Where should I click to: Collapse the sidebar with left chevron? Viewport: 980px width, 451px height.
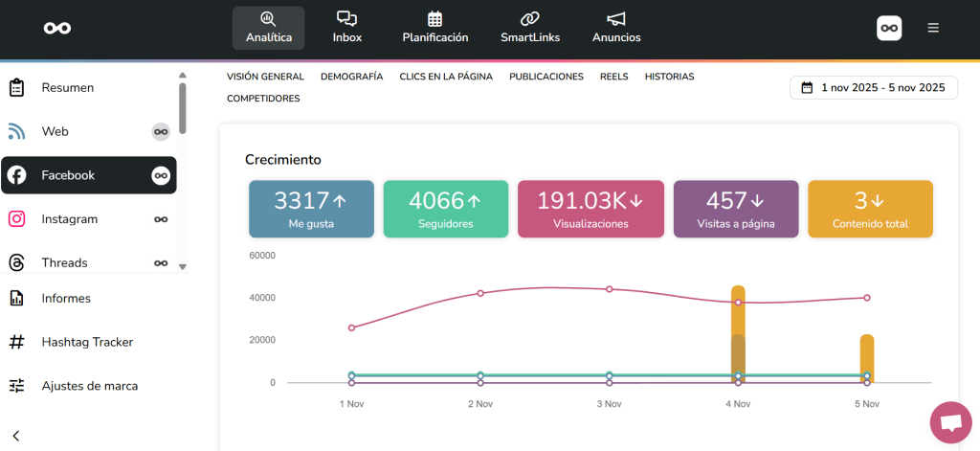click(x=16, y=436)
